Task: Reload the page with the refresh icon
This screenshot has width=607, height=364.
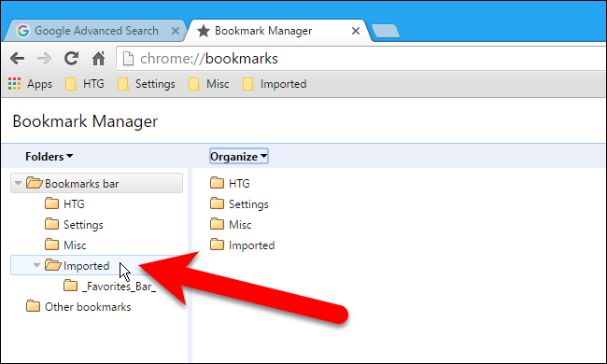Action: pyautogui.click(x=72, y=59)
